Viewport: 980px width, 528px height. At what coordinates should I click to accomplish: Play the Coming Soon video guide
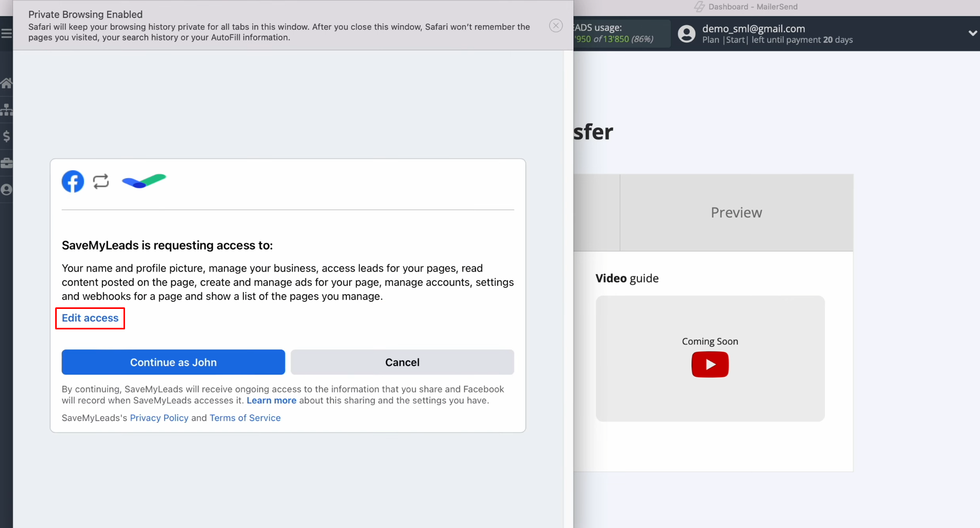[710, 364]
